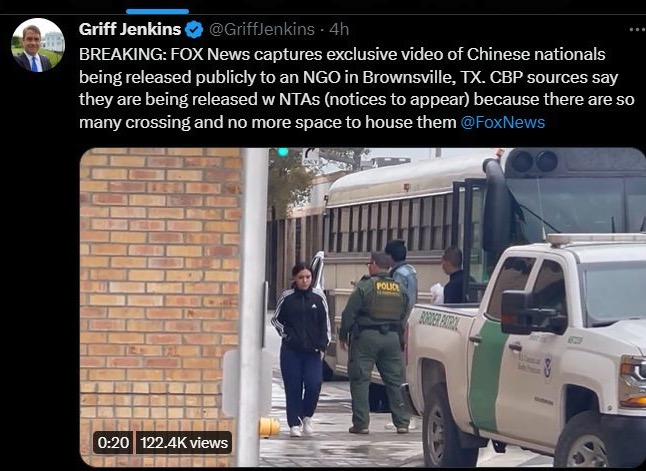The image size is (646, 471).
Task: Click the blue verified badge checkmark
Action: pyautogui.click(x=194, y=30)
